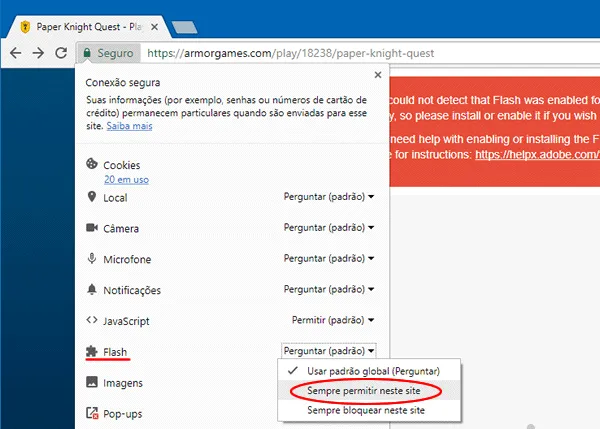Open the Local permission dropdown
The image size is (600, 429).
coord(329,197)
